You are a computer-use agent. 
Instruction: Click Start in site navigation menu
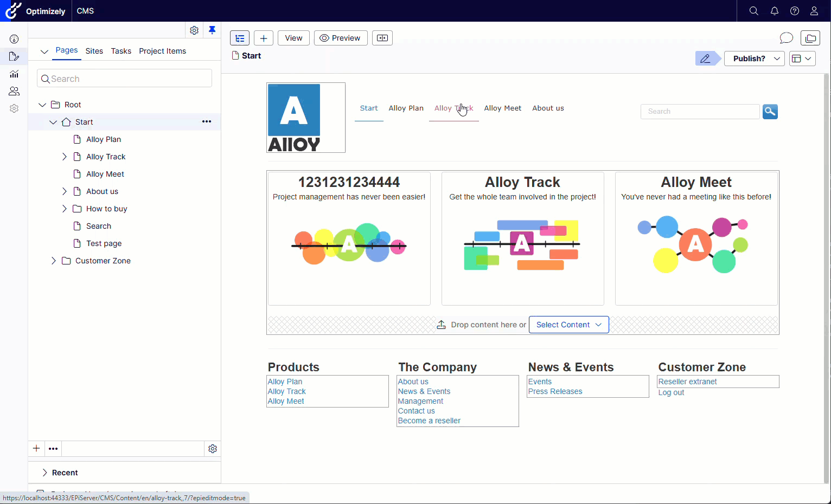click(x=369, y=108)
